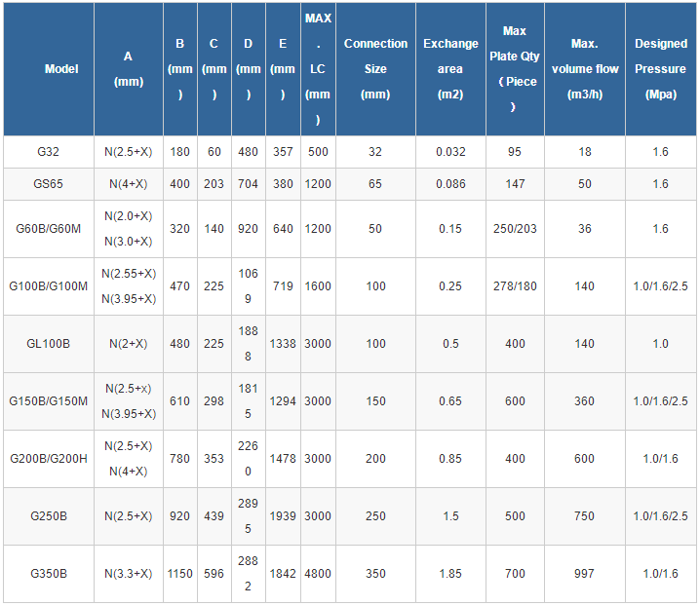Image resolution: width=700 pixels, height=606 pixels.
Task: Click 'N(2.5+X)' in the G32 row
Action: point(128,152)
